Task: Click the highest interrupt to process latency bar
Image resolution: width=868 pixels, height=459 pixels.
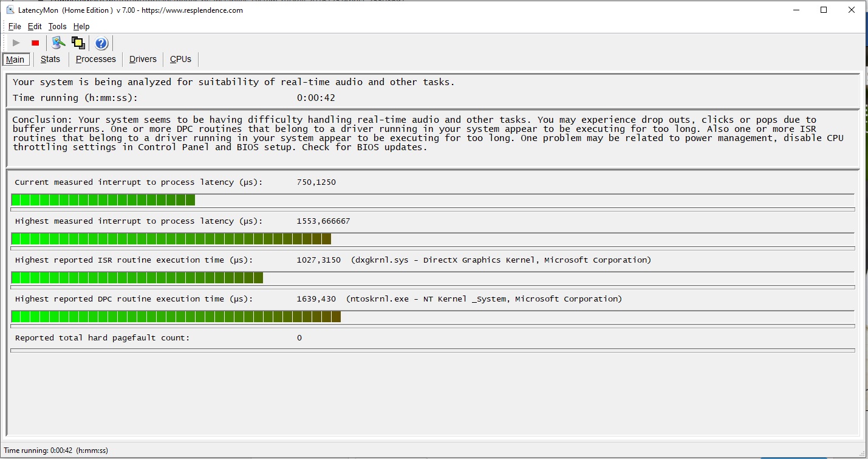Action: [432, 239]
